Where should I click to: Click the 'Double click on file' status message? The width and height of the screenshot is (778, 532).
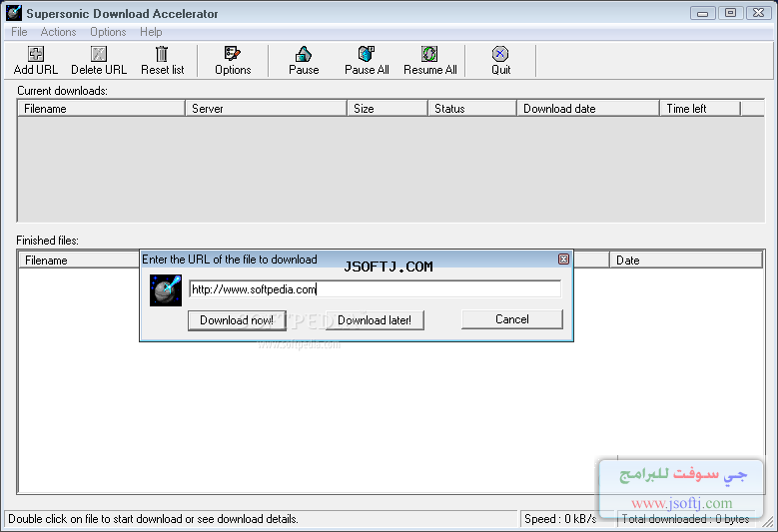click(154, 519)
